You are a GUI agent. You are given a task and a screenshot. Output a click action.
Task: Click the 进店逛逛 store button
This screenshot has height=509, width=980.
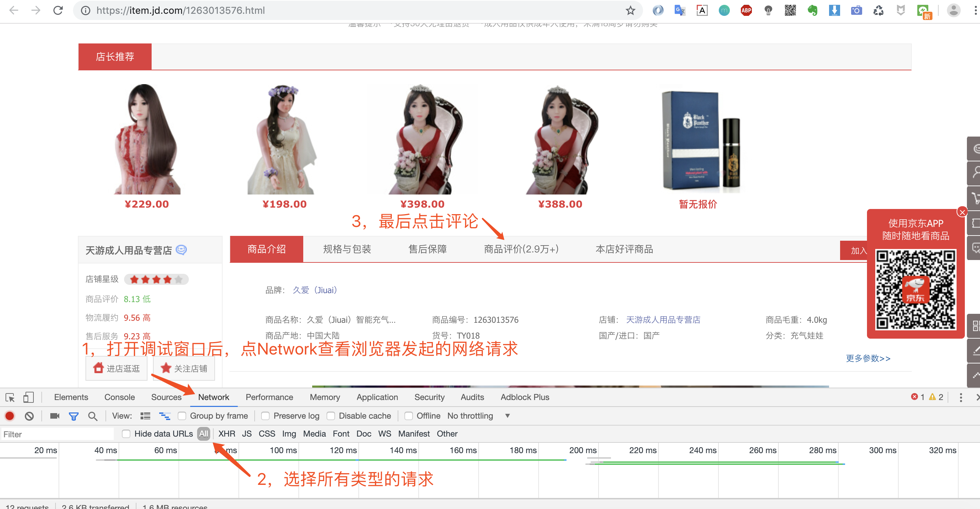(116, 368)
